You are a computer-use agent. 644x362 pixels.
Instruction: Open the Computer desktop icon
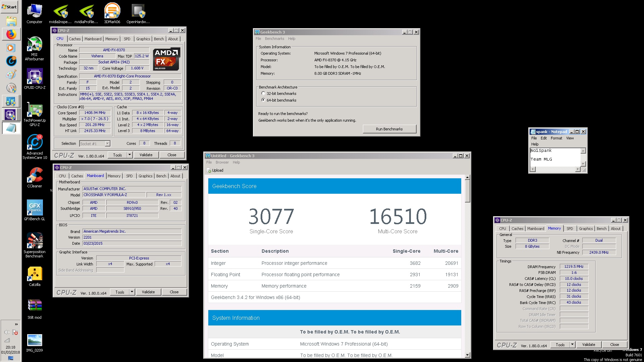(34, 14)
